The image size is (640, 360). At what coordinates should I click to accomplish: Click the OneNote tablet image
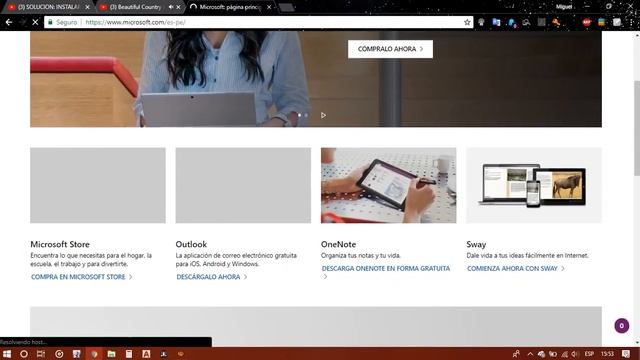389,185
